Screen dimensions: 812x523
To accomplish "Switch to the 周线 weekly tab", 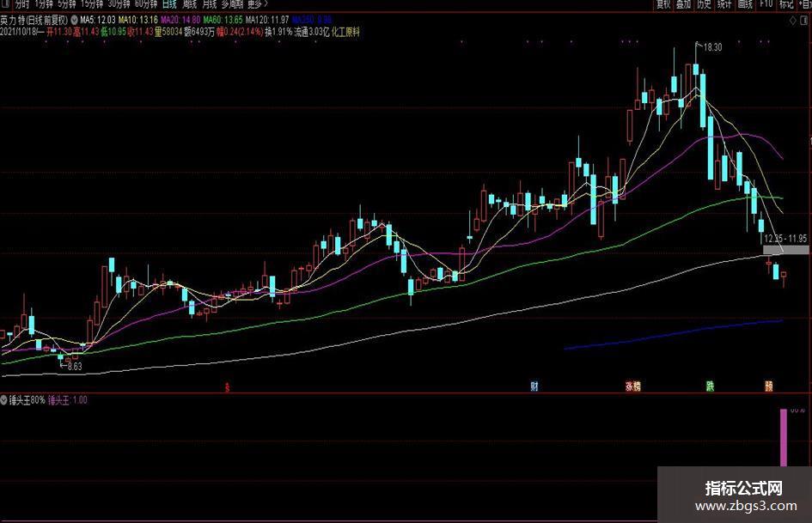I will [x=190, y=4].
